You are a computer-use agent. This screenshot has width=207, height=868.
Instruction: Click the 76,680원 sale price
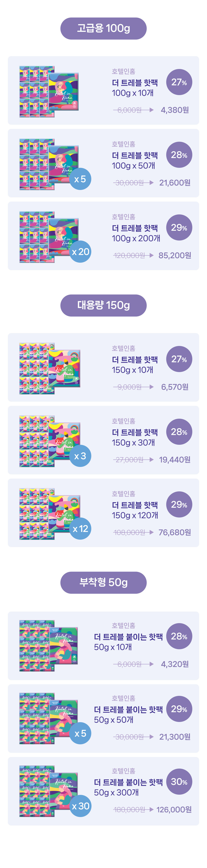tap(175, 532)
